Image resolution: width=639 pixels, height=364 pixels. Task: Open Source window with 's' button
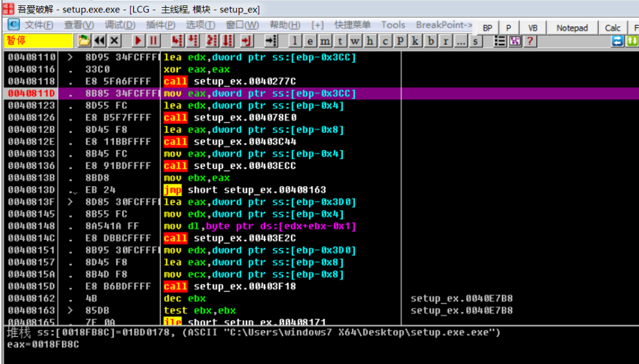pos(475,41)
